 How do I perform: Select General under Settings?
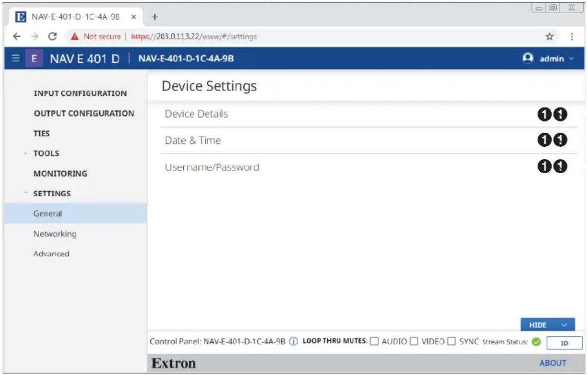[x=76, y=213]
